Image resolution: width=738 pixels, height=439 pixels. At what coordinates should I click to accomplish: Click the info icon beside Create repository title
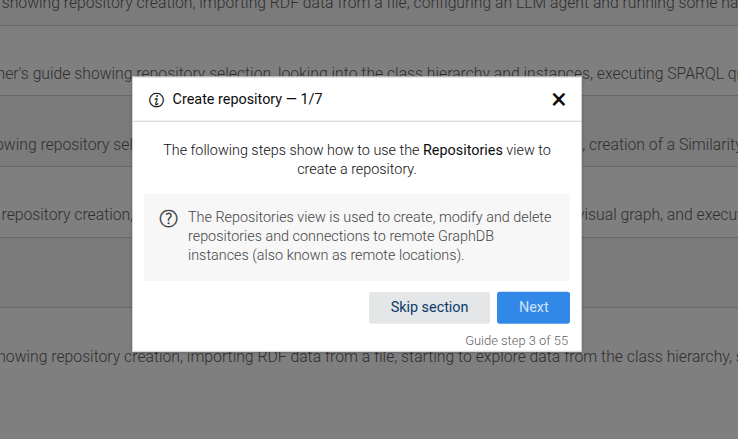pyautogui.click(x=156, y=99)
